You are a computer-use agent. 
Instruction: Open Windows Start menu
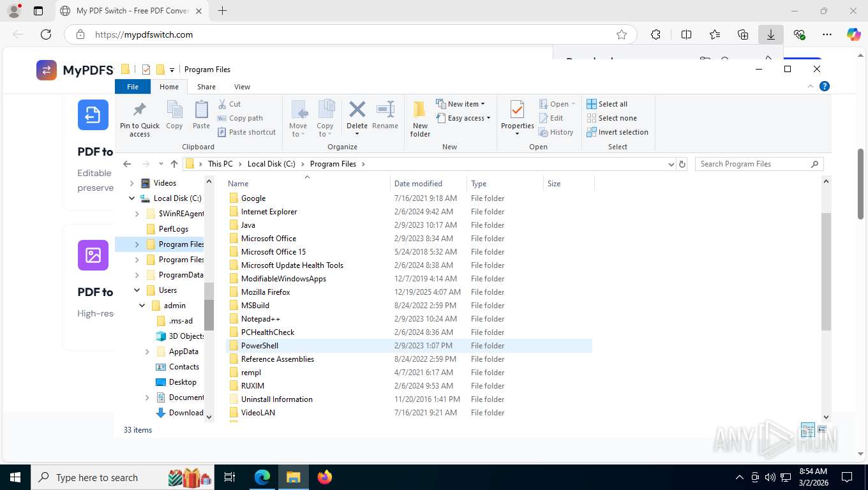pos(15,477)
